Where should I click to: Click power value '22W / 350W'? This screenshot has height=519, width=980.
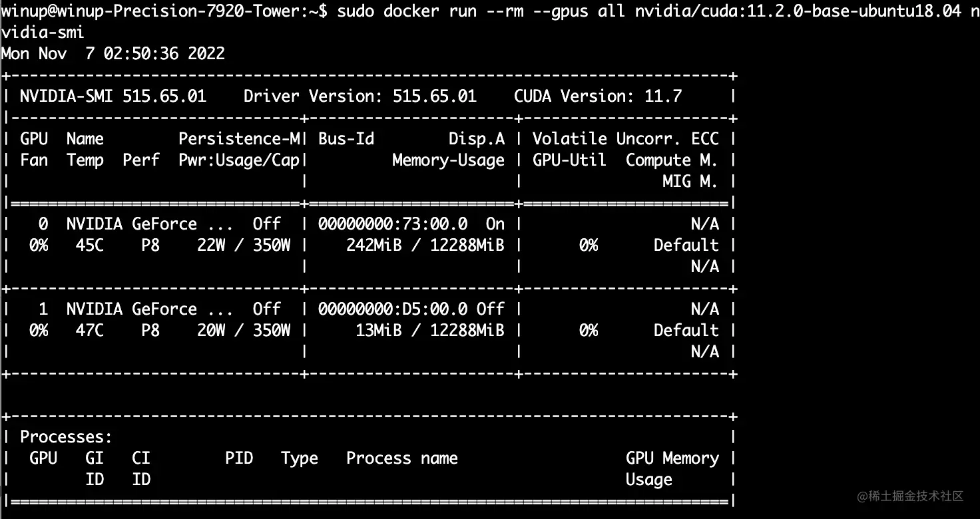click(x=244, y=245)
